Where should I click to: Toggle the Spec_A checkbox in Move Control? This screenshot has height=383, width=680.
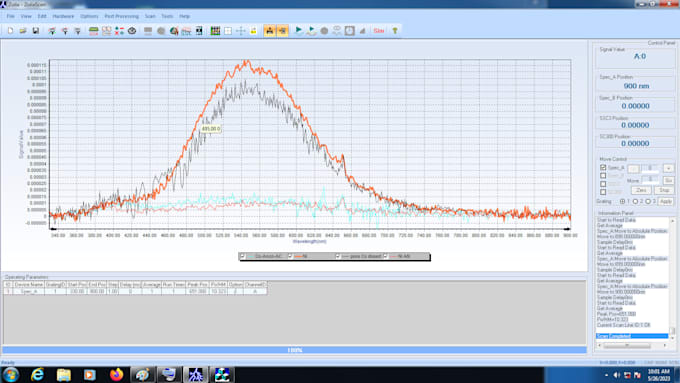tap(603, 167)
